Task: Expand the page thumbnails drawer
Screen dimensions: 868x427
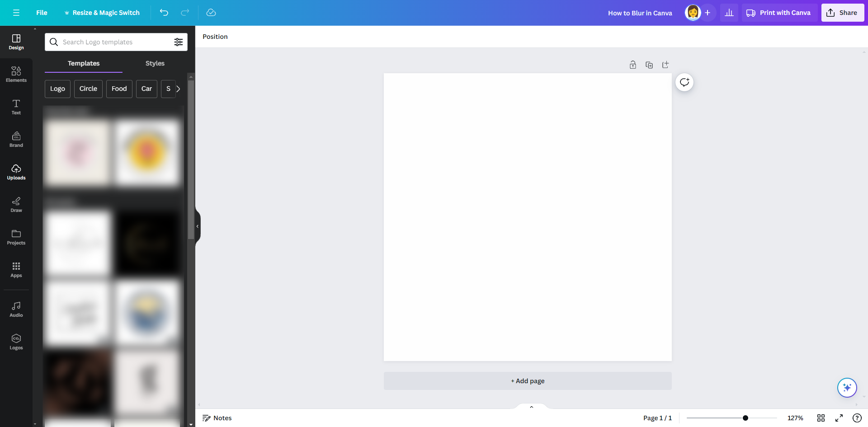Action: click(532, 407)
